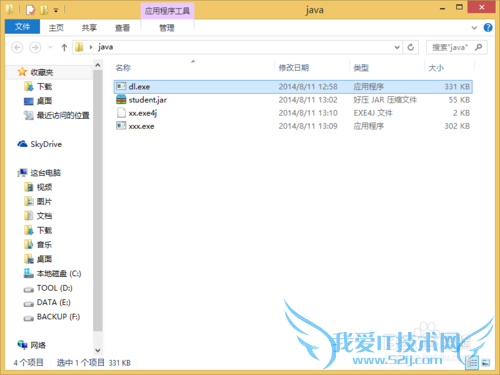Open the 视频 folder in sidebar
Image resolution: width=500 pixels, height=375 pixels.
pos(44,187)
